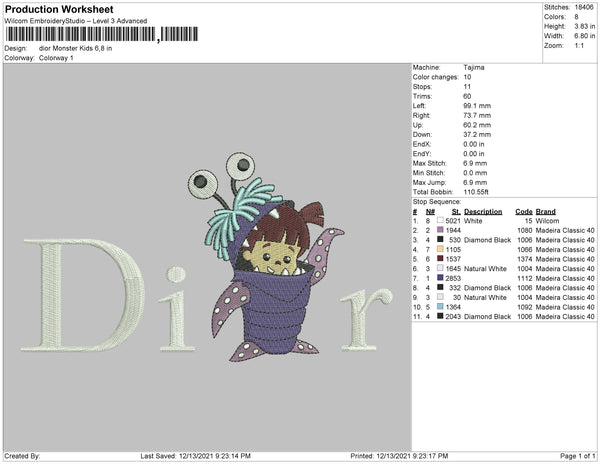This screenshot has height=464, width=600.
Task: Select the Up value 60.2 mm
Action: click(477, 125)
